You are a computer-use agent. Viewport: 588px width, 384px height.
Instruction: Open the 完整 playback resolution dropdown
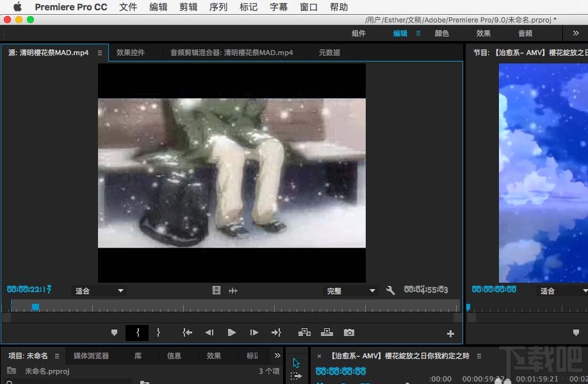coord(350,290)
